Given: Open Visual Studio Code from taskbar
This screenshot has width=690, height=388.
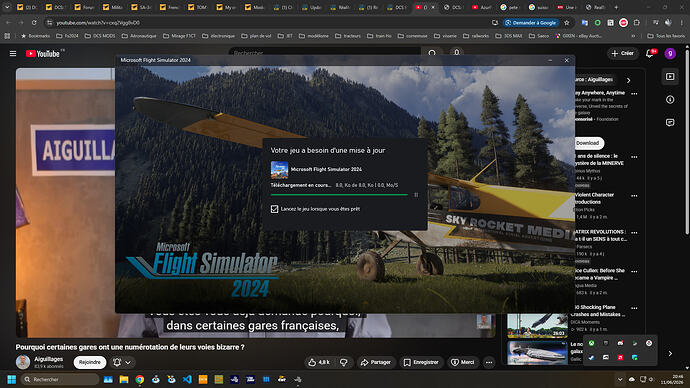Looking at the screenshot, I should (x=187, y=379).
